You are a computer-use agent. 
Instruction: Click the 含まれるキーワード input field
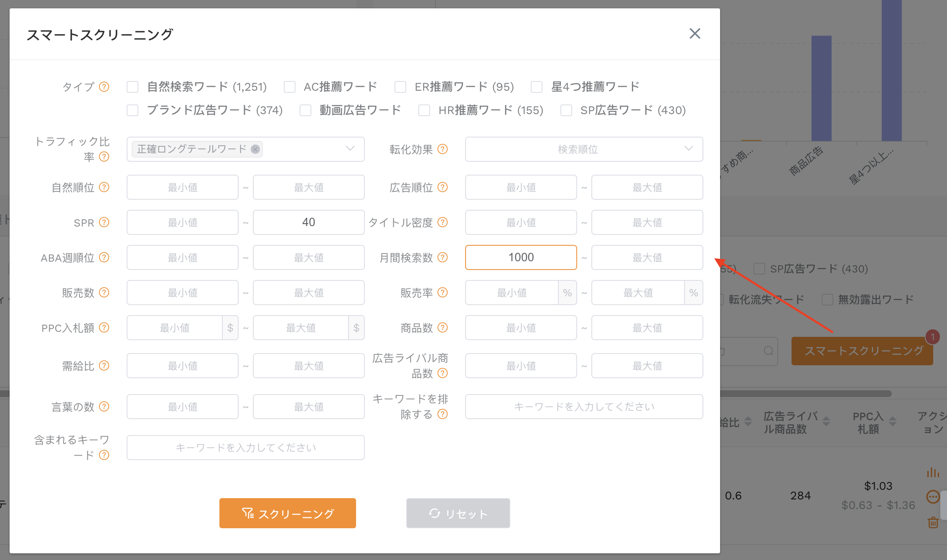click(x=245, y=448)
